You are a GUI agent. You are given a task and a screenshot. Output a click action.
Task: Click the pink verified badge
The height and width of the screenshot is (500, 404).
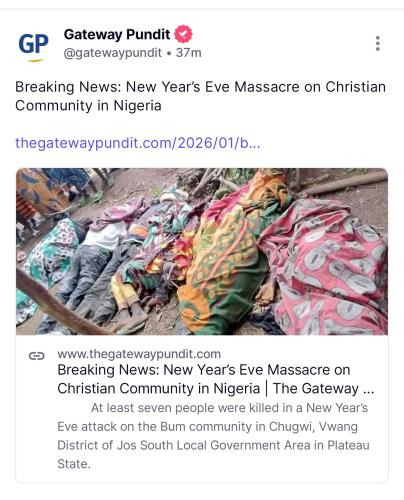(x=183, y=34)
